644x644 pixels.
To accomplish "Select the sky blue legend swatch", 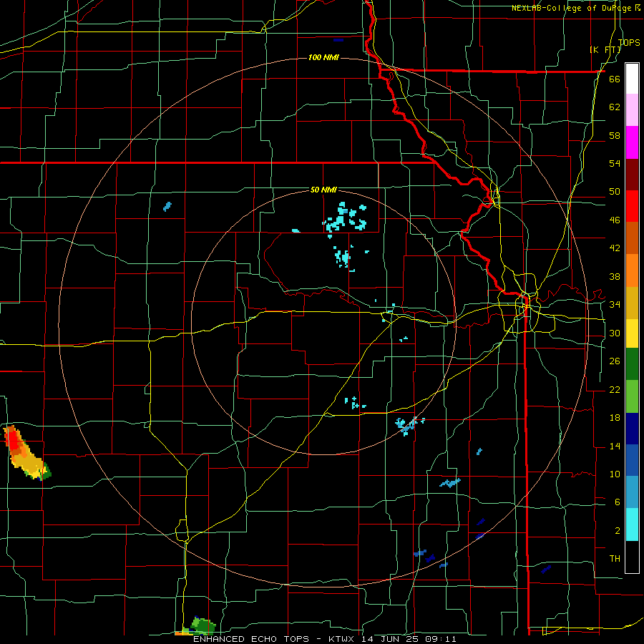I will pyautogui.click(x=632, y=492).
